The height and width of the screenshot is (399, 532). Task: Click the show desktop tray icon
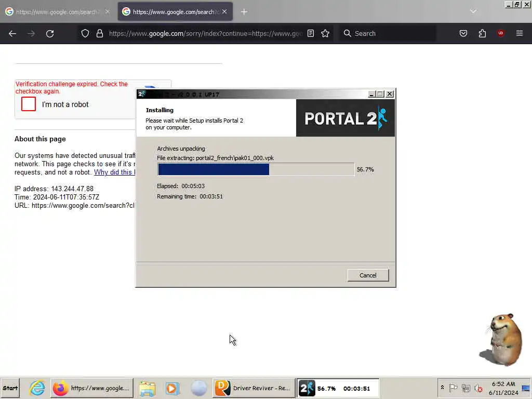tap(526, 388)
